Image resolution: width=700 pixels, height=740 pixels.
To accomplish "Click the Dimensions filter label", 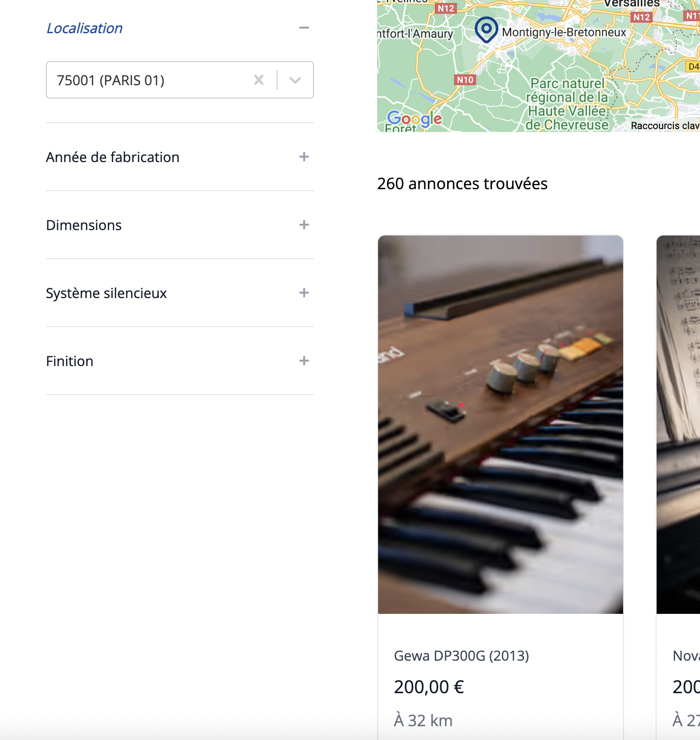I will click(x=84, y=225).
